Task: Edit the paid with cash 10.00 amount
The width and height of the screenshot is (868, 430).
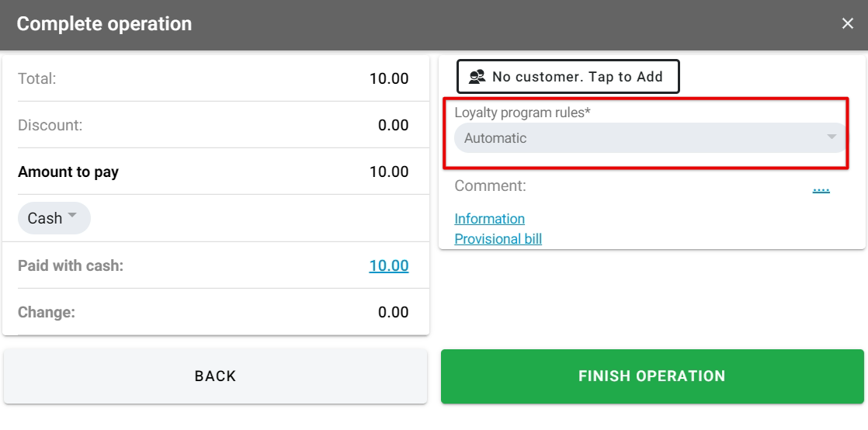Action: coord(388,265)
